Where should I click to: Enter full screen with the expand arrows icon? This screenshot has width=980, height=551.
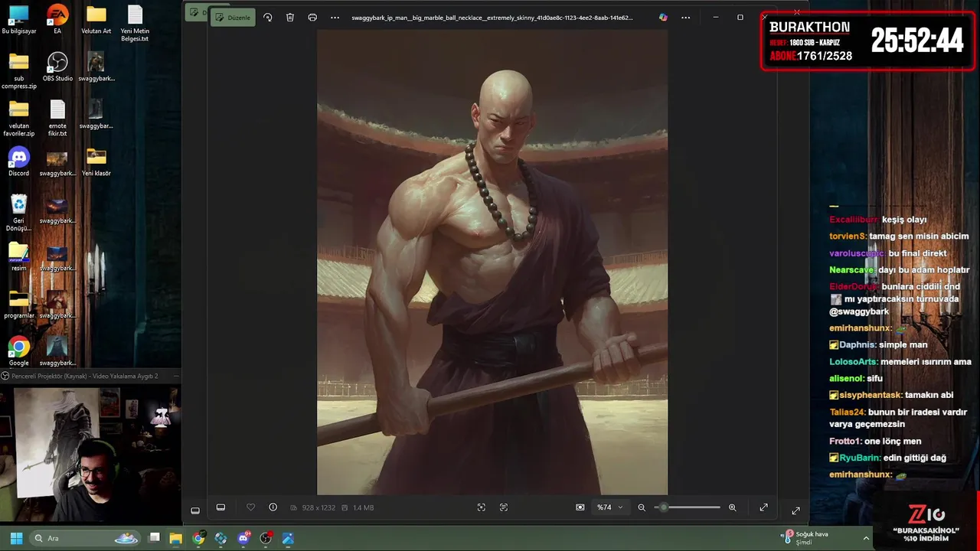point(763,507)
